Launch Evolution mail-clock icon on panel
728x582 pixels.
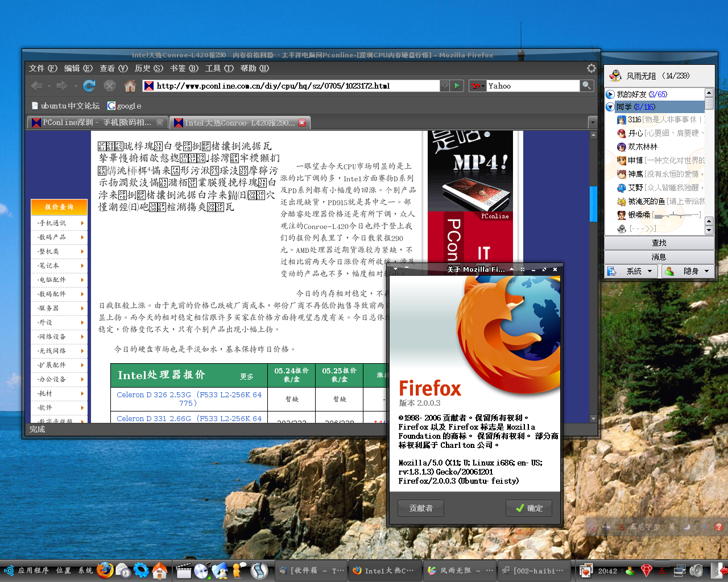pyautogui.click(x=123, y=570)
